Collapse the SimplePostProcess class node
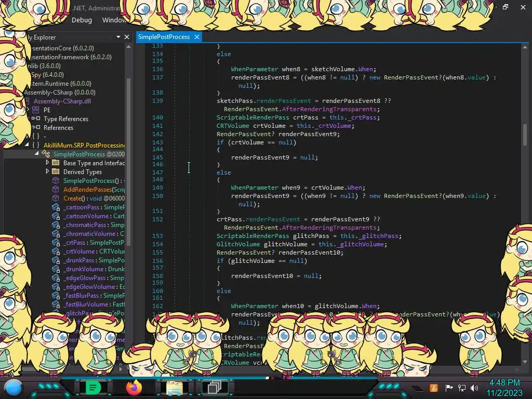 coord(37,153)
